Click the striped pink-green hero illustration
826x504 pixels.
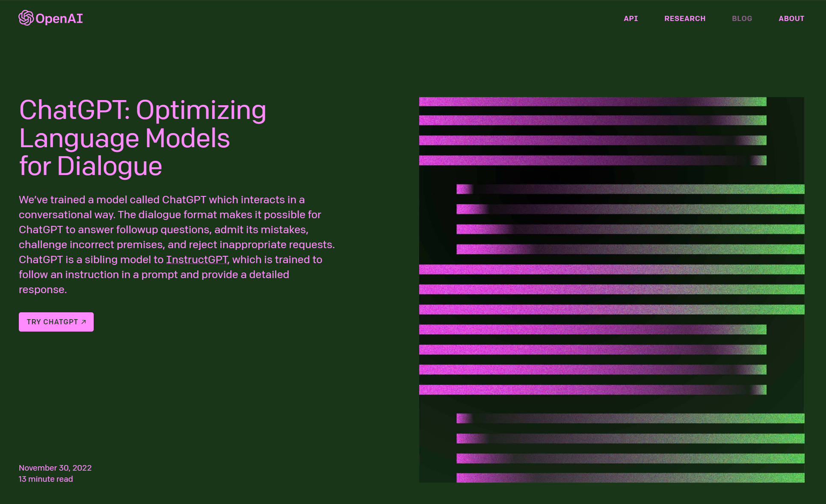point(612,290)
